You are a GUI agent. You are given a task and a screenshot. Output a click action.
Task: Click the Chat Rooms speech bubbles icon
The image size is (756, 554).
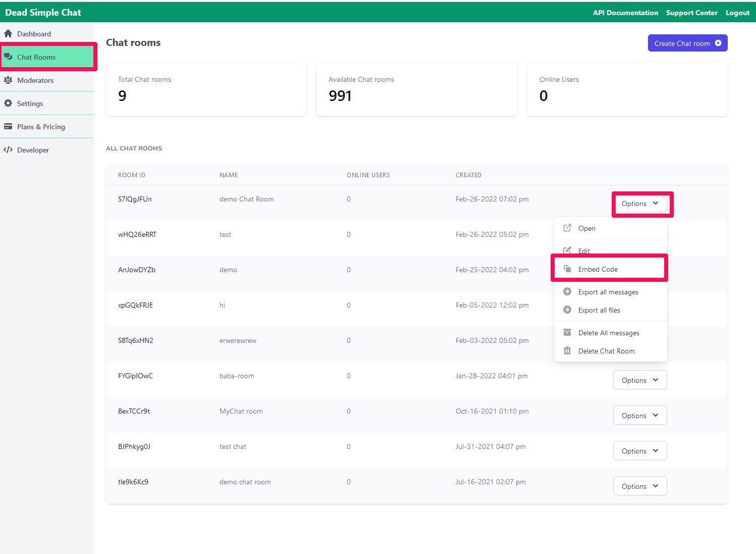(8, 57)
